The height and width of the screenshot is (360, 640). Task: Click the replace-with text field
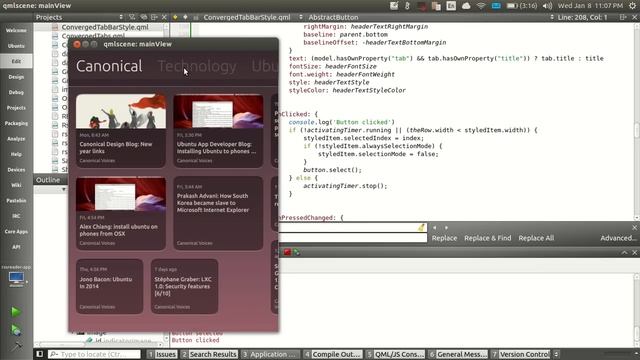353,238
